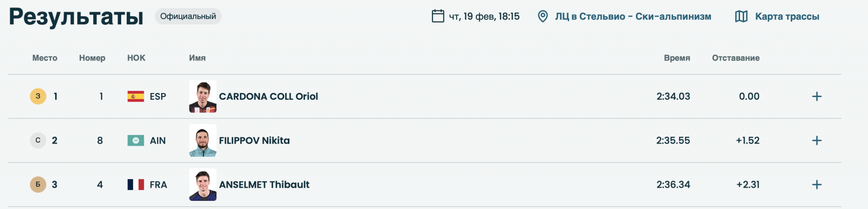This screenshot has width=868, height=209.
Task: Click the Spain flag icon
Action: [x=136, y=96]
